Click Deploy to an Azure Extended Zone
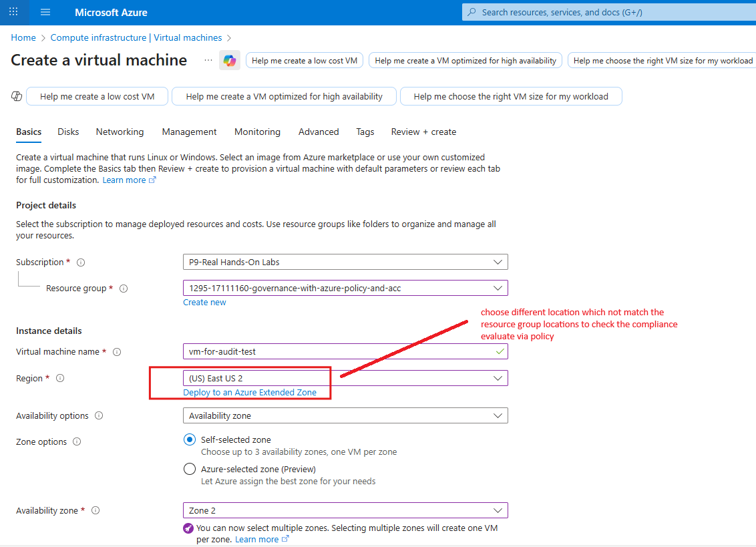Image resolution: width=756 pixels, height=547 pixels. point(250,392)
